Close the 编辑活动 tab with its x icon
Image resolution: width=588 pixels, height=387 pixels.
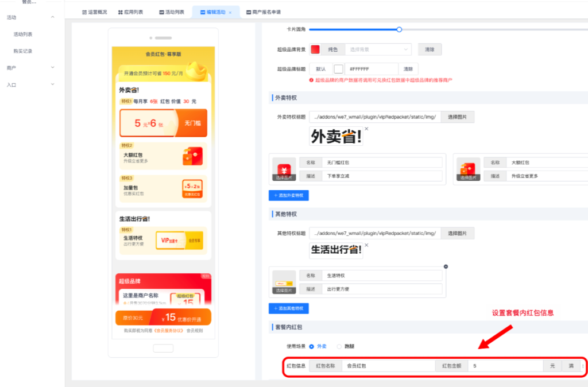230,12
